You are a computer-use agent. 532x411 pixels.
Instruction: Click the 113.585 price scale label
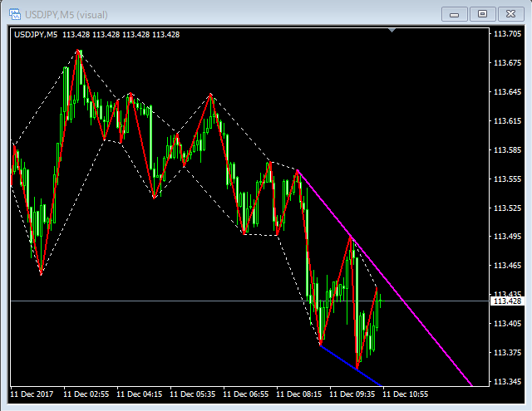[x=507, y=149]
